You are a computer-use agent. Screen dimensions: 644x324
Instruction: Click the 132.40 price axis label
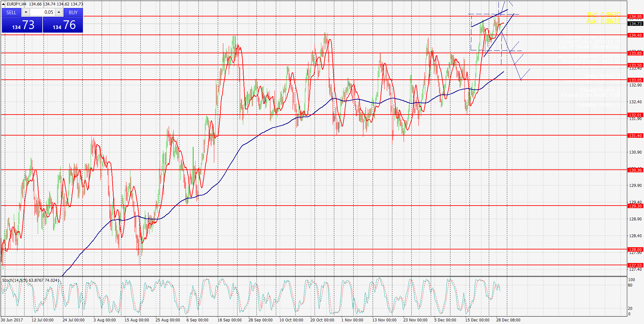(x=635, y=102)
